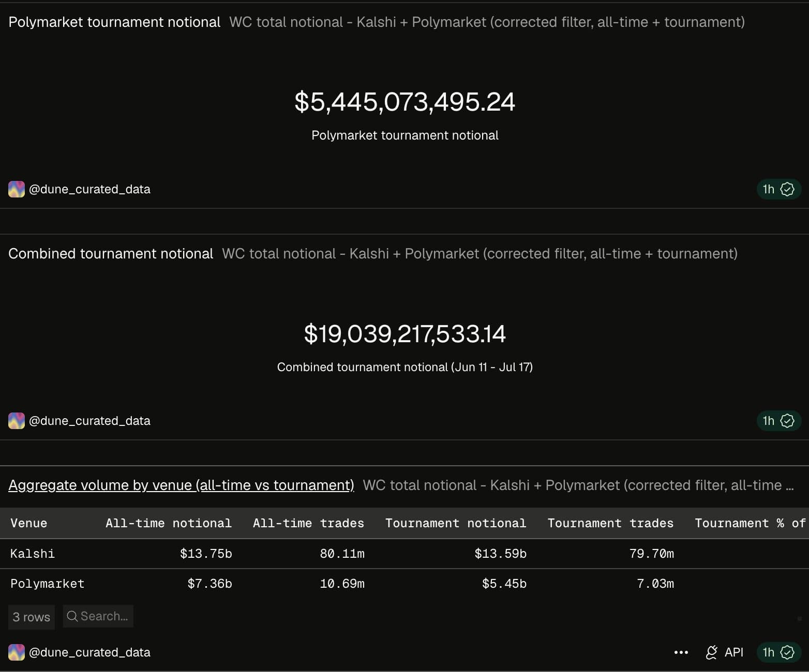
Task: Sort by the "Tournament notional" column header
Action: pyautogui.click(x=456, y=523)
